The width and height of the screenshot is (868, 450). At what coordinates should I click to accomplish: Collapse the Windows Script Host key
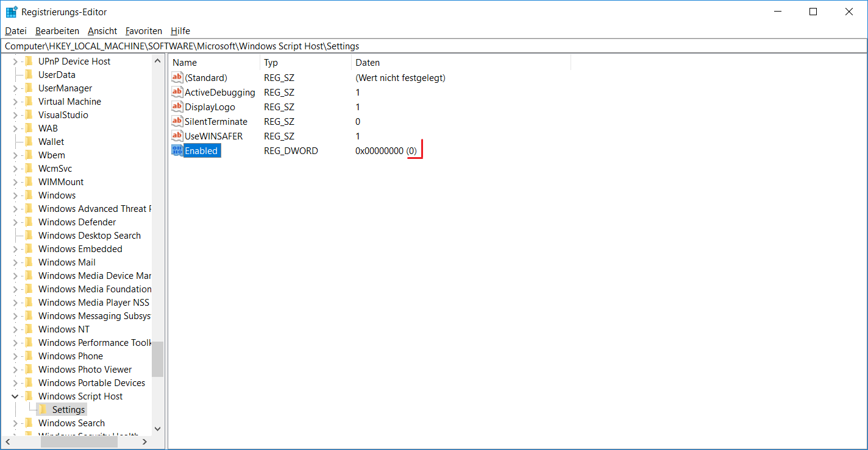point(15,396)
